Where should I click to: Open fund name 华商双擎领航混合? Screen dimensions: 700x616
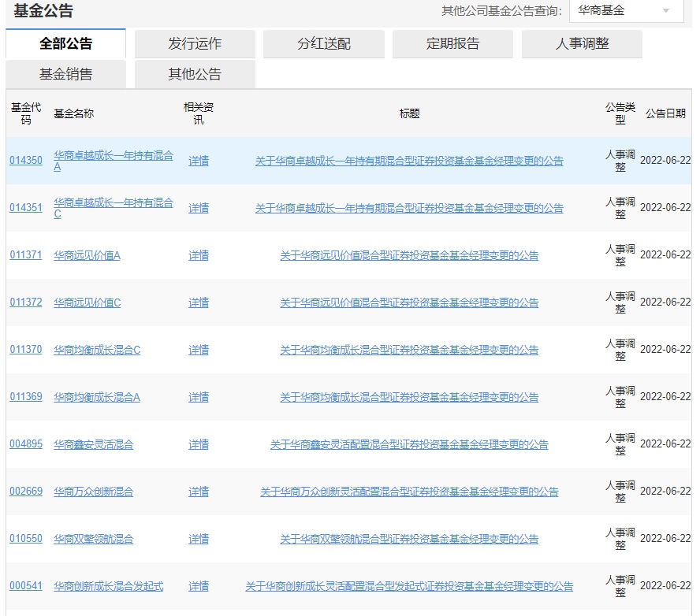pyautogui.click(x=93, y=540)
